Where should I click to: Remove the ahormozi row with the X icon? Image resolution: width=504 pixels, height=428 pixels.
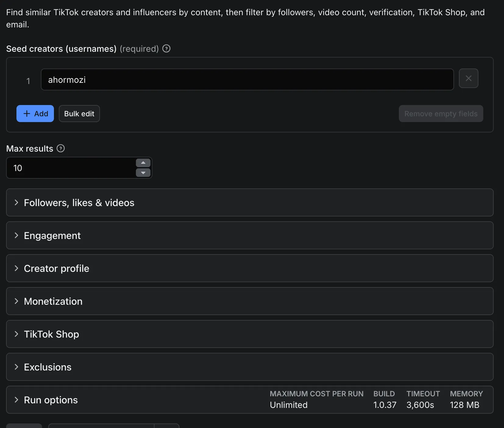[x=469, y=78]
